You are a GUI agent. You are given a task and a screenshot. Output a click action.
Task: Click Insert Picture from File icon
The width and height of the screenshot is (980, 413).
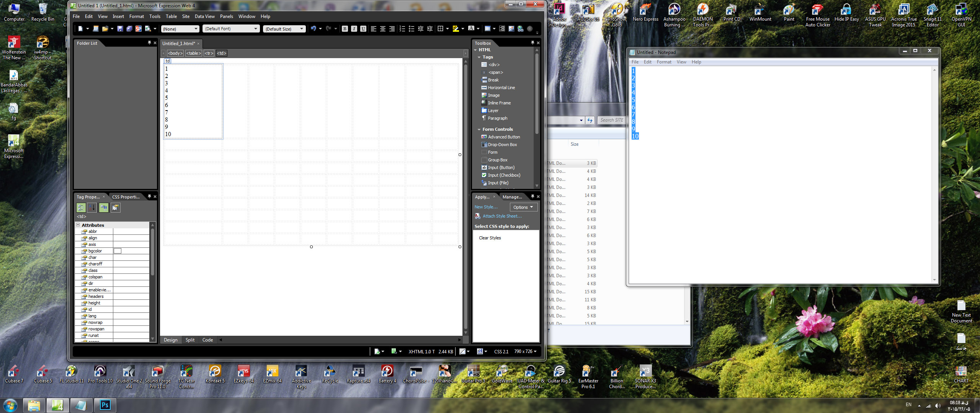[511, 29]
